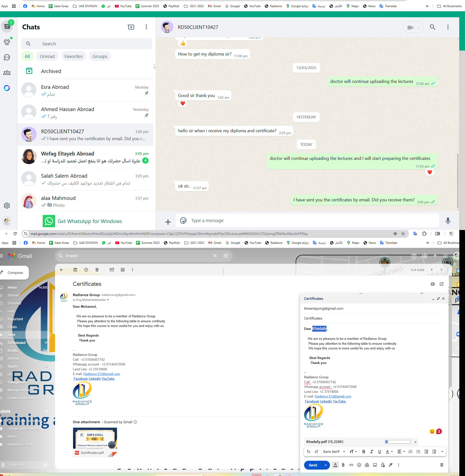
Task: Open WhatsApp Status tab icon
Action: [x=7, y=42]
